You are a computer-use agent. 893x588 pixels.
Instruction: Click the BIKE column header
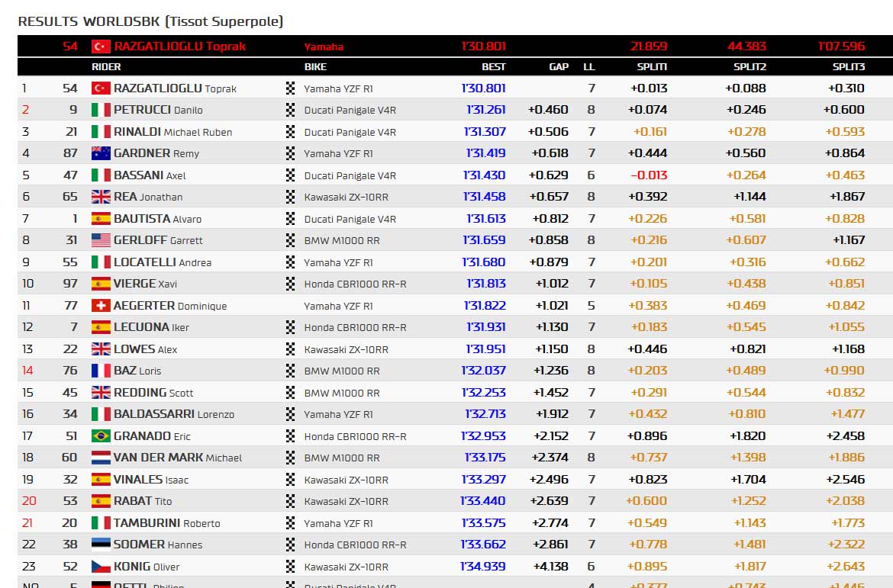pyautogui.click(x=315, y=66)
